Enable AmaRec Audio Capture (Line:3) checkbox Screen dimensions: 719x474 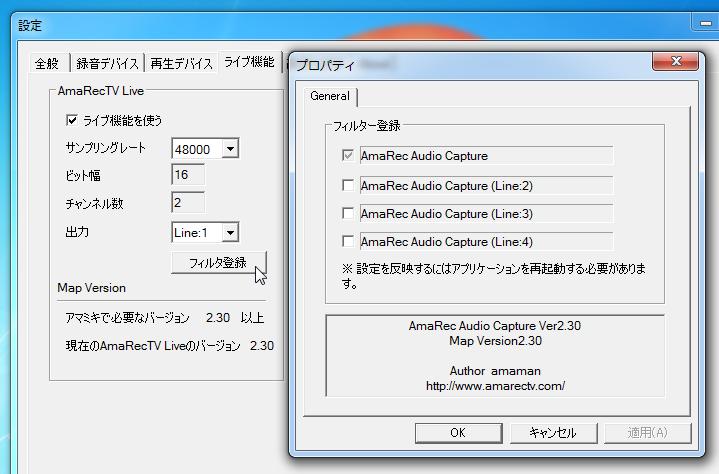pos(348,213)
